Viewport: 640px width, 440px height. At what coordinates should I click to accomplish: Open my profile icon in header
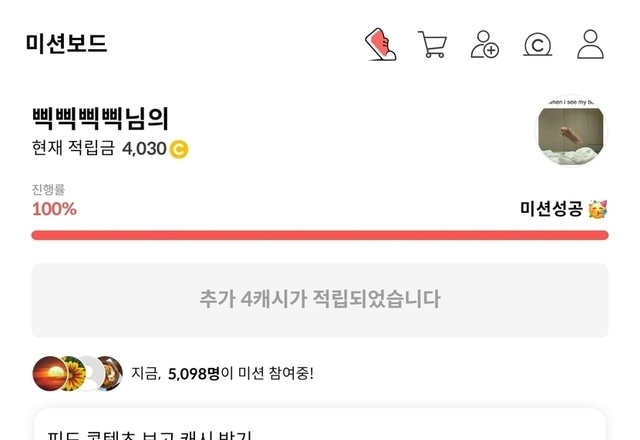coord(591,45)
